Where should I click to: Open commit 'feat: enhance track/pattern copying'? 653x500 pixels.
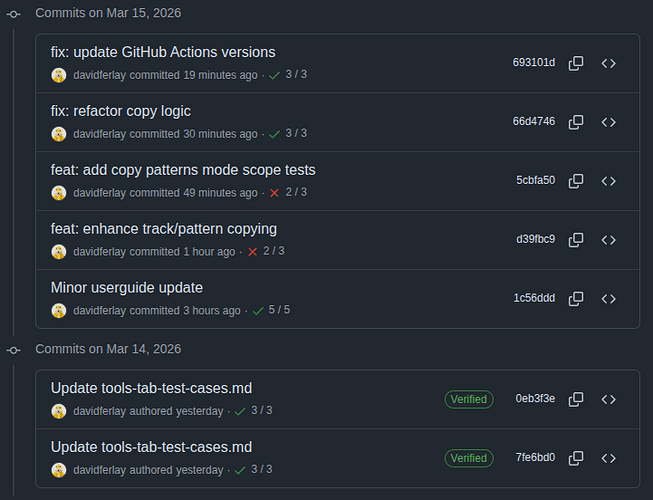(164, 229)
